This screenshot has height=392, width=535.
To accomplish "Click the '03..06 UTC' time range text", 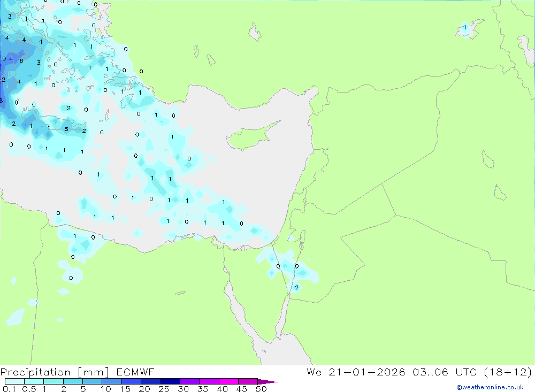I will [x=445, y=372].
